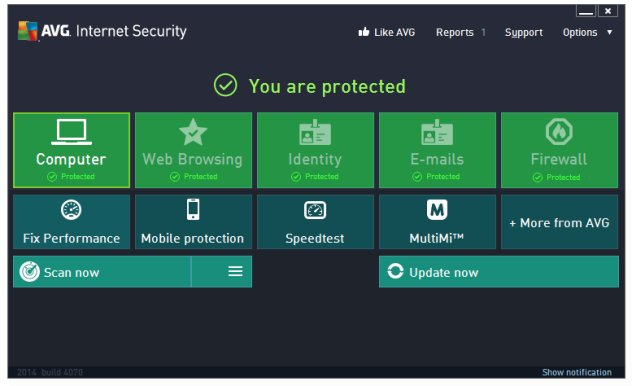Open scan options hamburger menu
632x386 pixels.
tap(235, 271)
